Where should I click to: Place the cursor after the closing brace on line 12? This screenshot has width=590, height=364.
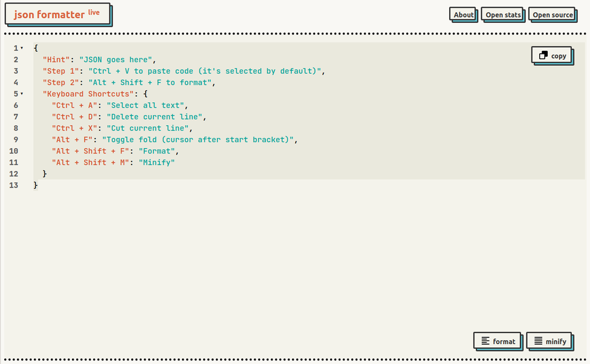click(47, 174)
